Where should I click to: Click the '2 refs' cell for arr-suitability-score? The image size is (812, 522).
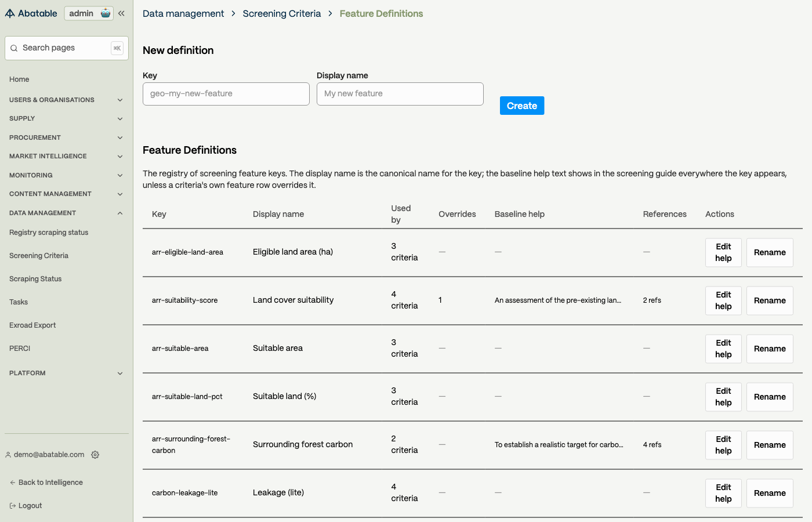[x=652, y=300]
